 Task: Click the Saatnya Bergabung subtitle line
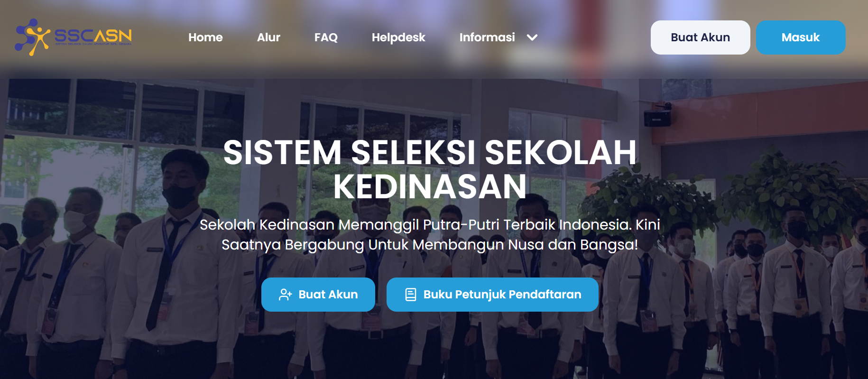[430, 245]
